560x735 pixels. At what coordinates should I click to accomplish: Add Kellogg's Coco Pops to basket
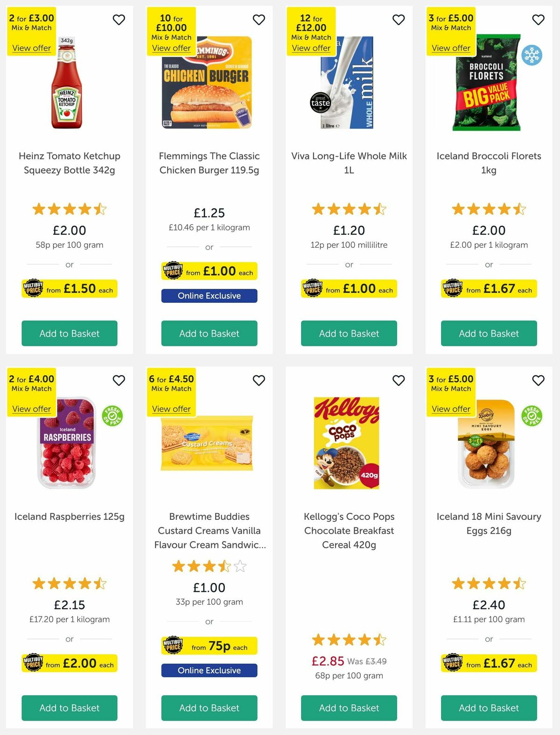[349, 707]
